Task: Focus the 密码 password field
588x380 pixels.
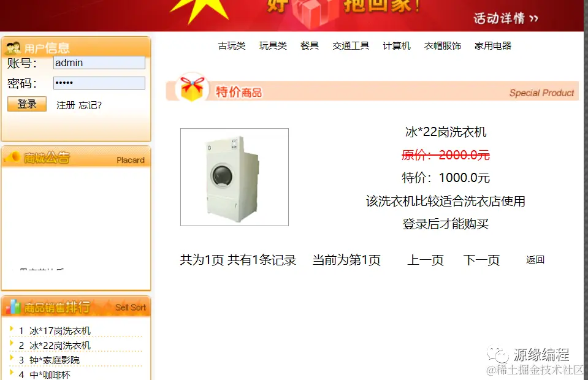Action: pyautogui.click(x=99, y=83)
